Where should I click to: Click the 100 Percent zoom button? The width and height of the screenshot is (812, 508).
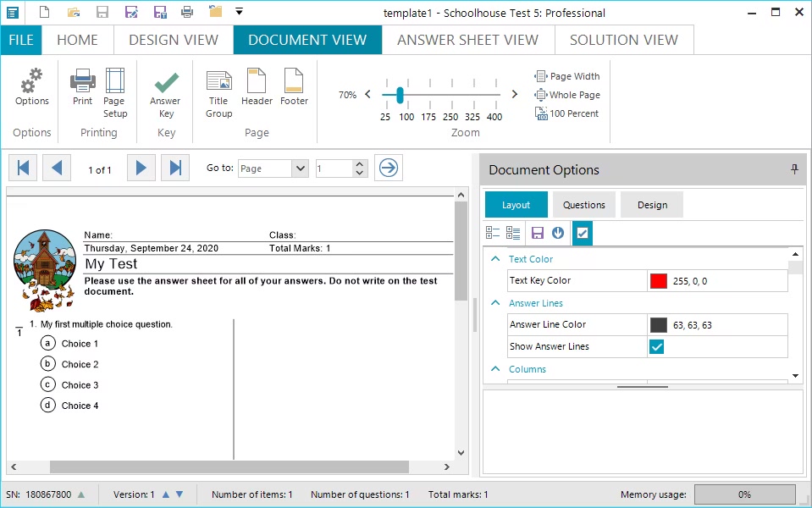(566, 113)
